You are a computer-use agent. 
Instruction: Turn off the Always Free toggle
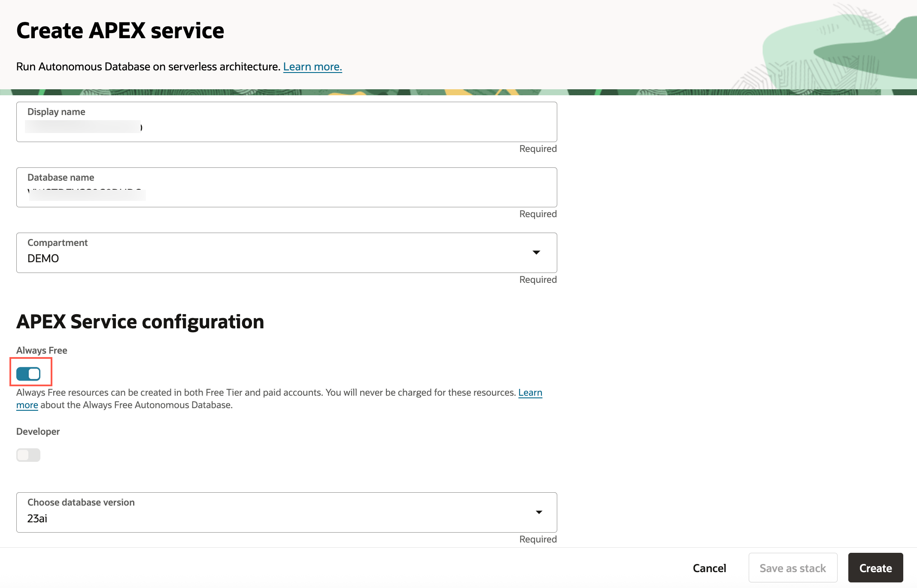click(28, 374)
